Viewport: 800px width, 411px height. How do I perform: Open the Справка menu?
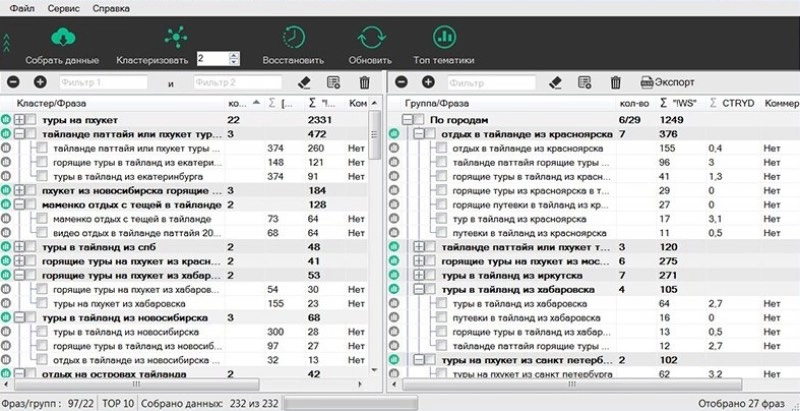111,9
